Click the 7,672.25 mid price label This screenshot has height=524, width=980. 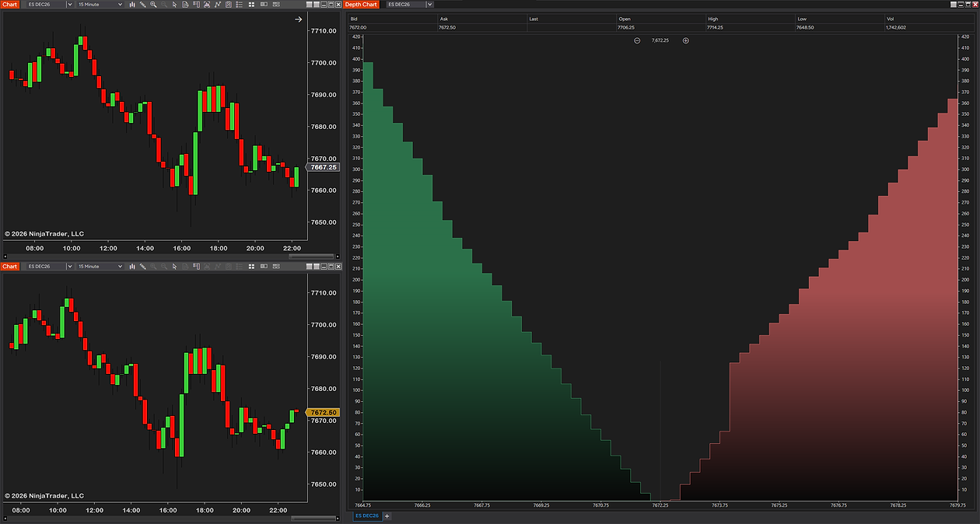click(660, 40)
